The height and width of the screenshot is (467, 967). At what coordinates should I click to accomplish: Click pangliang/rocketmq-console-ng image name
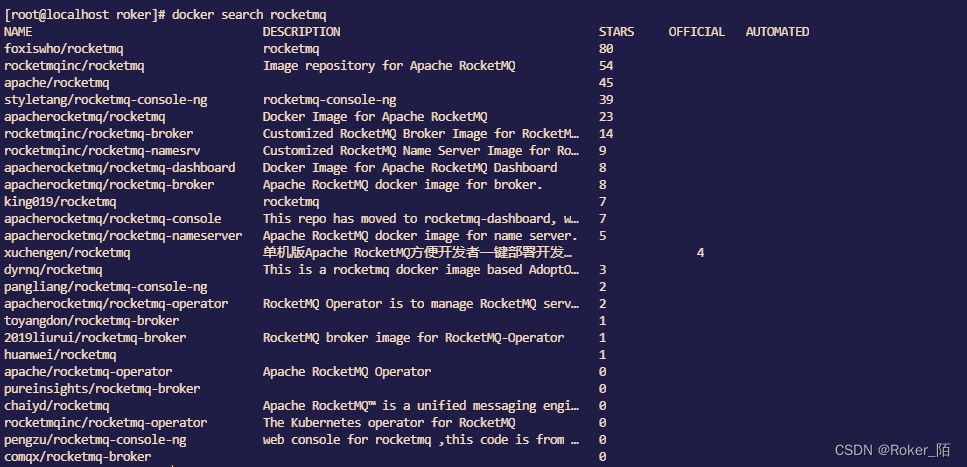tap(105, 287)
